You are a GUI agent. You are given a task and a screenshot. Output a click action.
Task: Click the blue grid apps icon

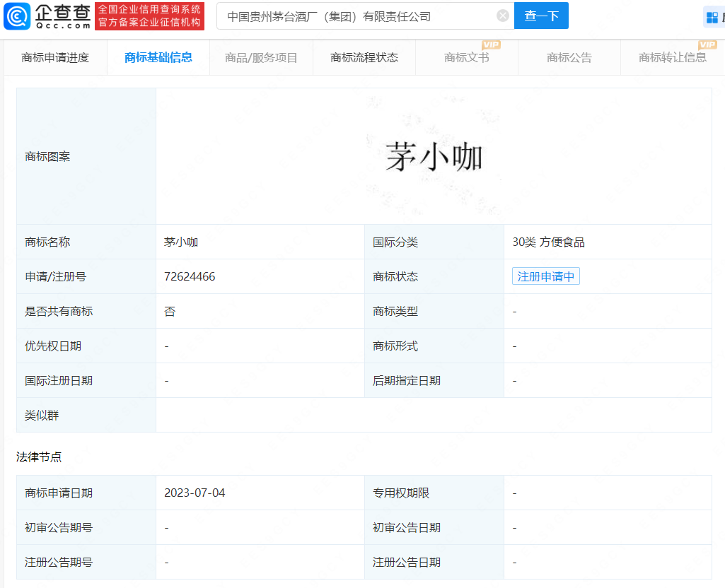[x=712, y=18]
